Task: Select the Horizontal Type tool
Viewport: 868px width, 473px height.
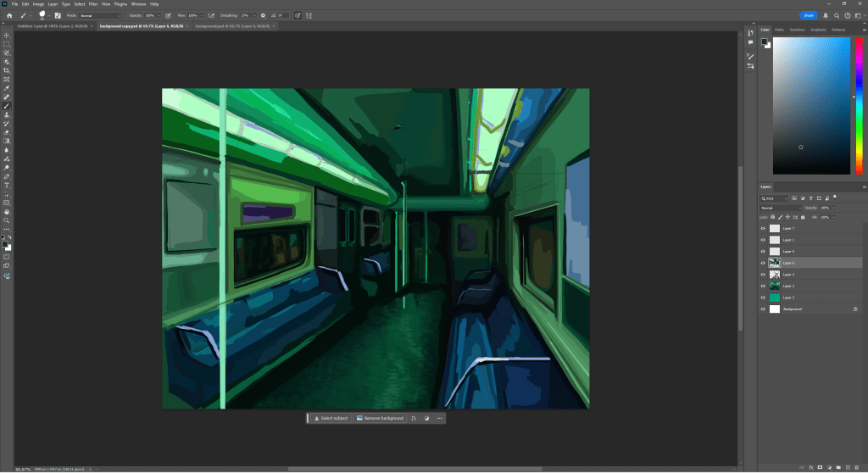Action: click(x=7, y=185)
